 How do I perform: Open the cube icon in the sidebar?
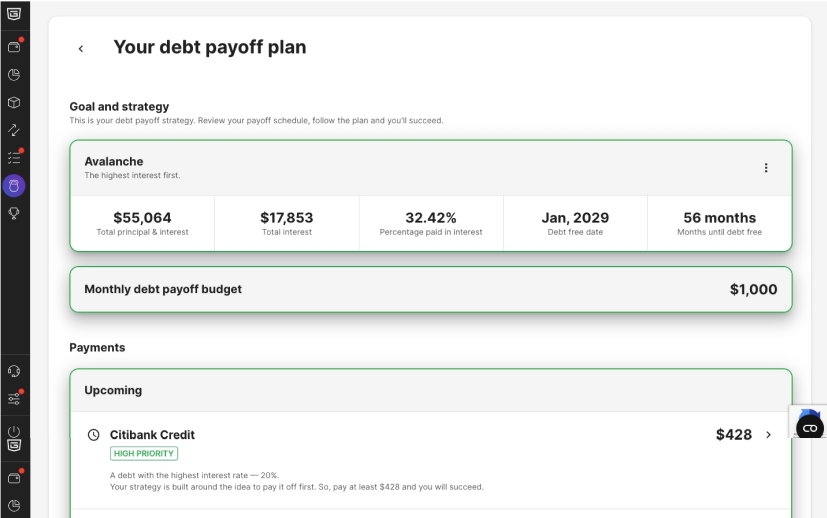[14, 102]
